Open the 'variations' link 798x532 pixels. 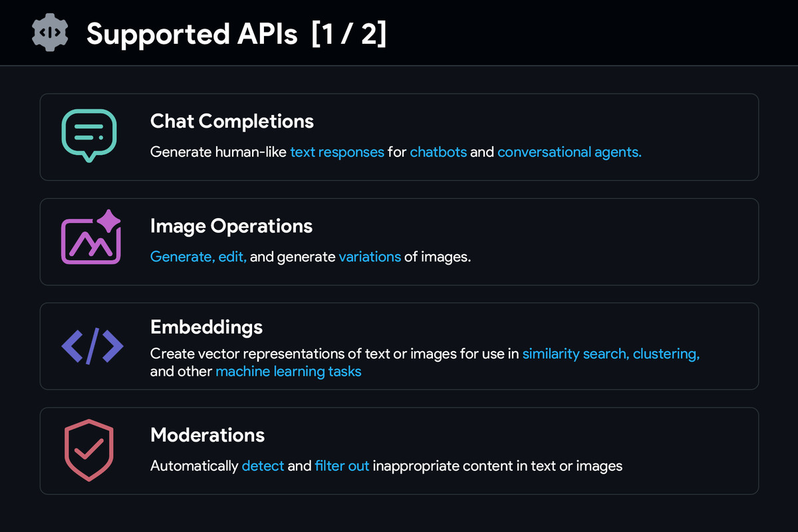[370, 257]
